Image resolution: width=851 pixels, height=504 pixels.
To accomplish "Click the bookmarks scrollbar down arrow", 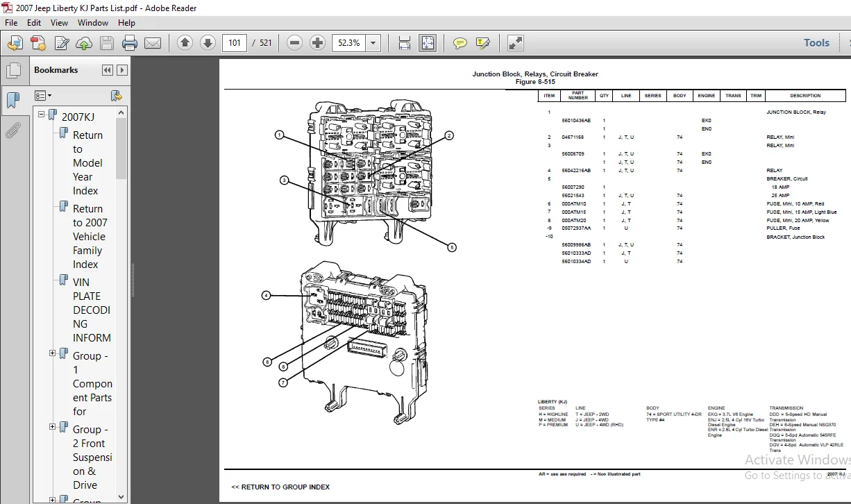I will pos(121,497).
